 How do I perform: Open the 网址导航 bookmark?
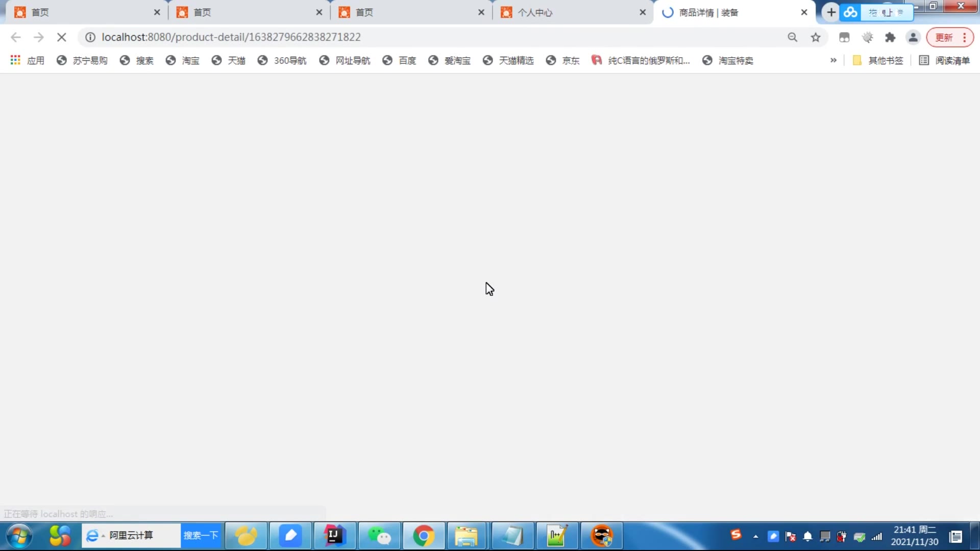(345, 60)
